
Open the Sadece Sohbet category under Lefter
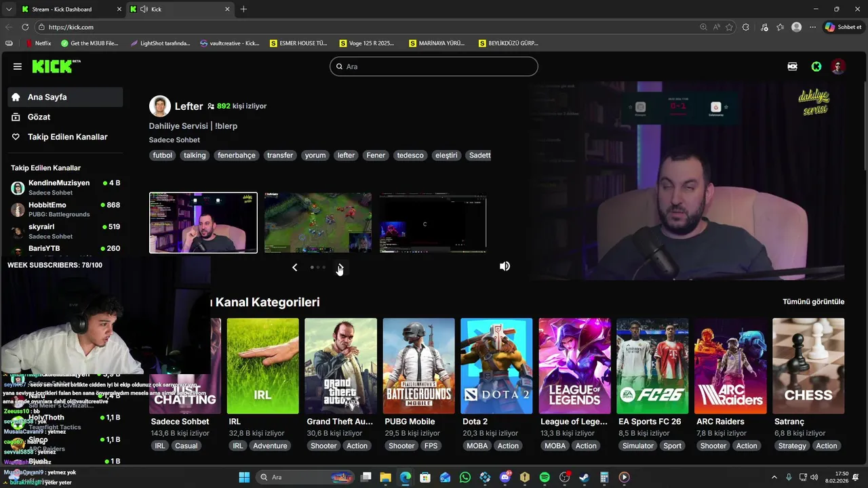pyautogui.click(x=174, y=140)
